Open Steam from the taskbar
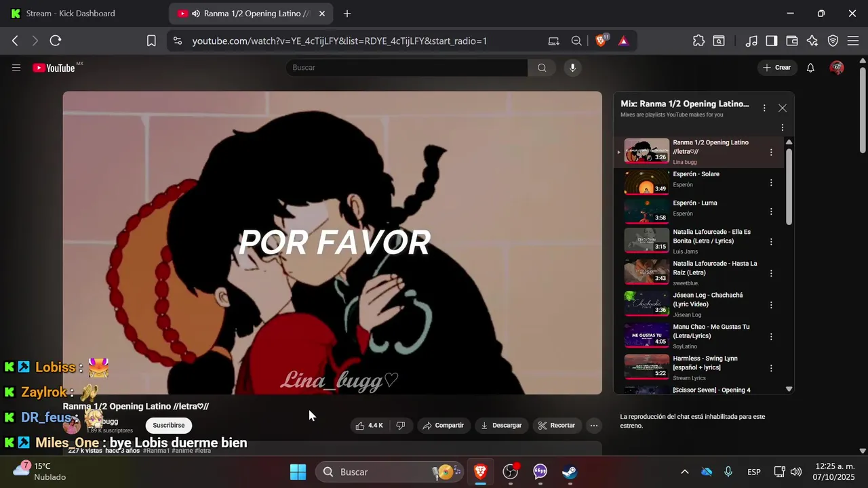The image size is (868, 488). (x=570, y=472)
